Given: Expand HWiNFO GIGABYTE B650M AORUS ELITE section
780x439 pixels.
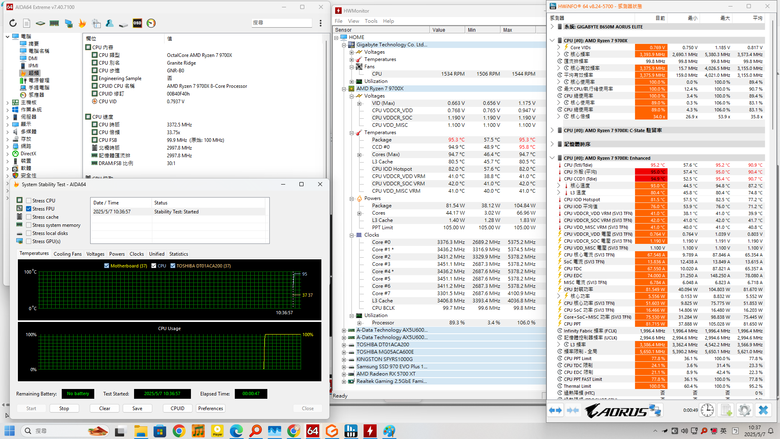Looking at the screenshot, I should click(552, 27).
